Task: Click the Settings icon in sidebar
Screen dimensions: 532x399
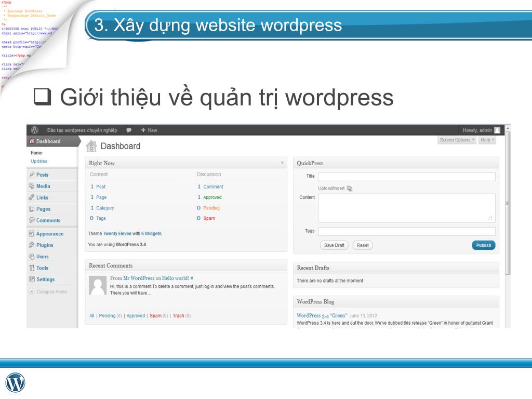Action: [x=32, y=279]
